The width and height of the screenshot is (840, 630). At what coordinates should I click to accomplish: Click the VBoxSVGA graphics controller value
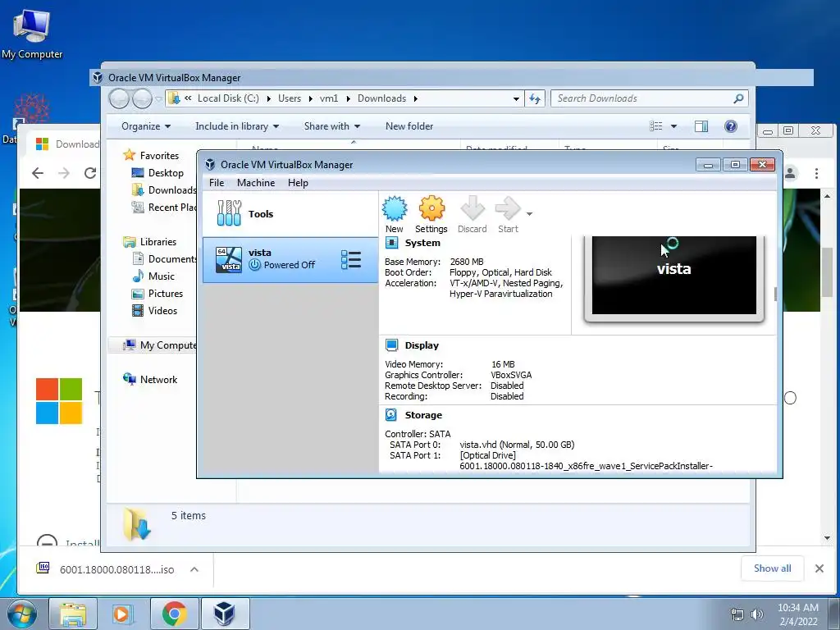pyautogui.click(x=511, y=375)
